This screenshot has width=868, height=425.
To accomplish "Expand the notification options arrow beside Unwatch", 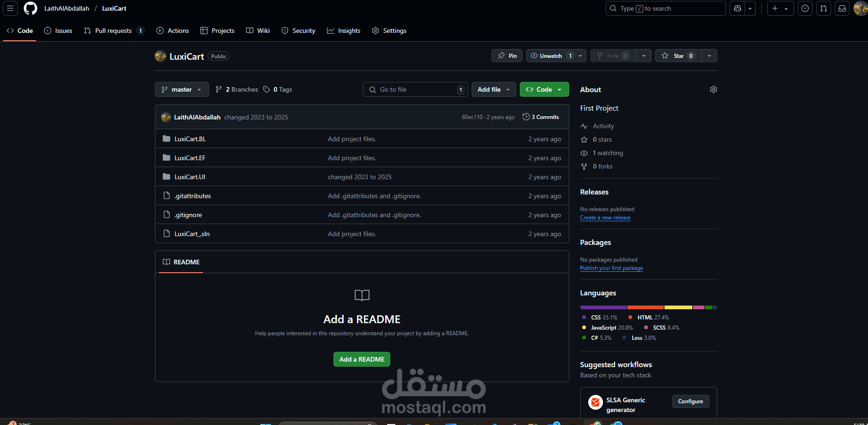I will (580, 56).
